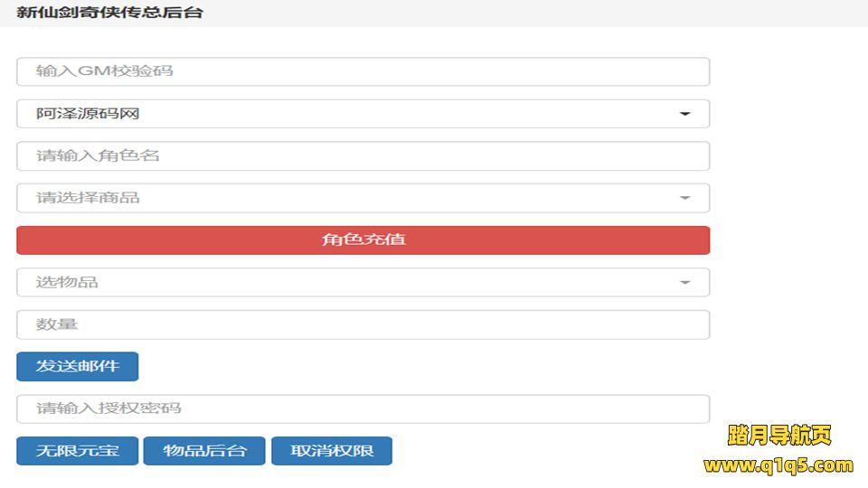Click the caret arrow on the 阿泽源码网 selector
The image size is (868, 488).
coord(684,114)
